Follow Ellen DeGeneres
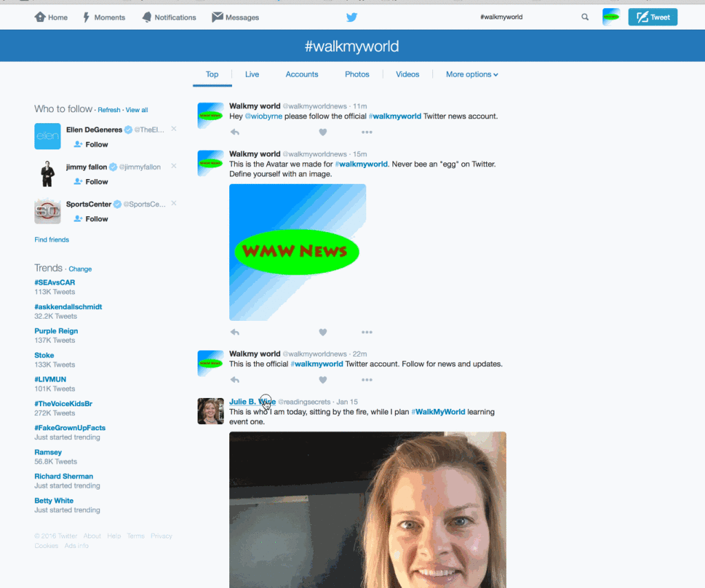705x588 pixels. click(x=91, y=145)
